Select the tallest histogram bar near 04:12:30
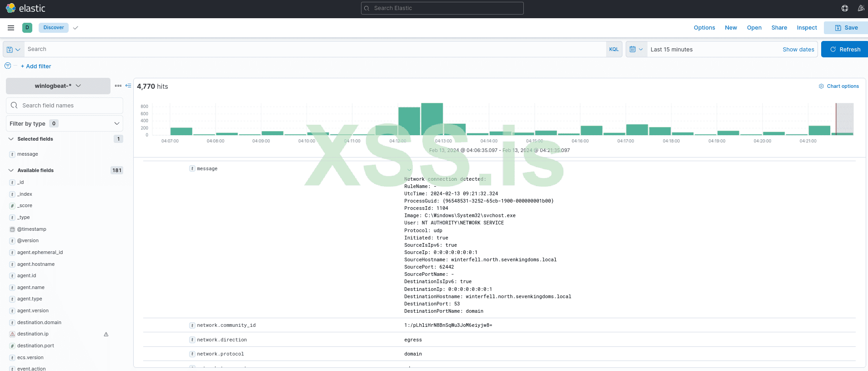 tap(432, 119)
